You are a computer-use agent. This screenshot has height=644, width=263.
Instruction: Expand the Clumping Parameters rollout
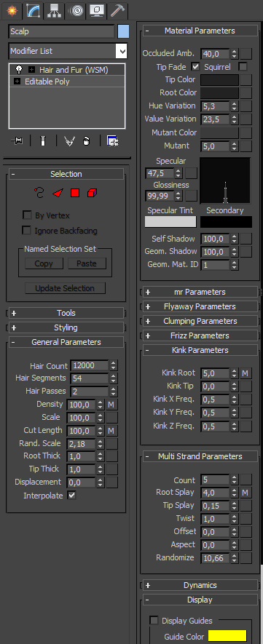pos(200,321)
